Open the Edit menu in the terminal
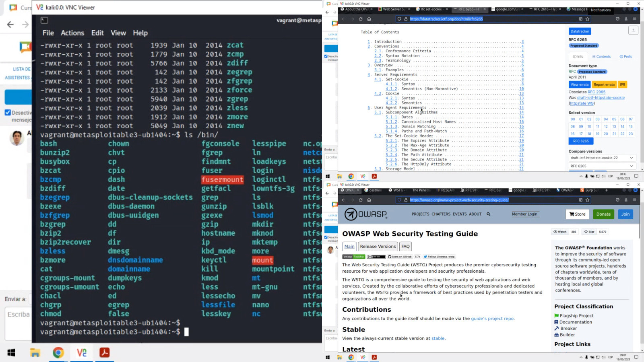This screenshot has height=362, width=644. tap(97, 33)
